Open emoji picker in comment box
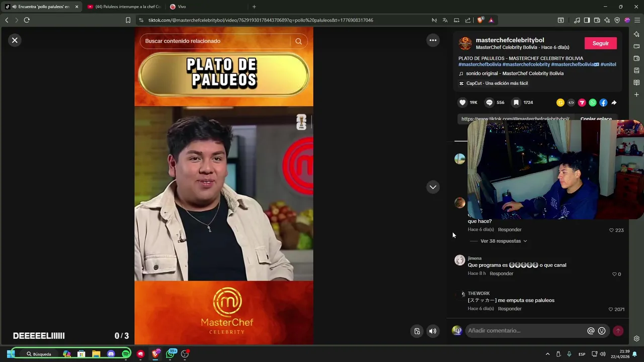Image resolution: width=644 pixels, height=362 pixels. point(602,331)
